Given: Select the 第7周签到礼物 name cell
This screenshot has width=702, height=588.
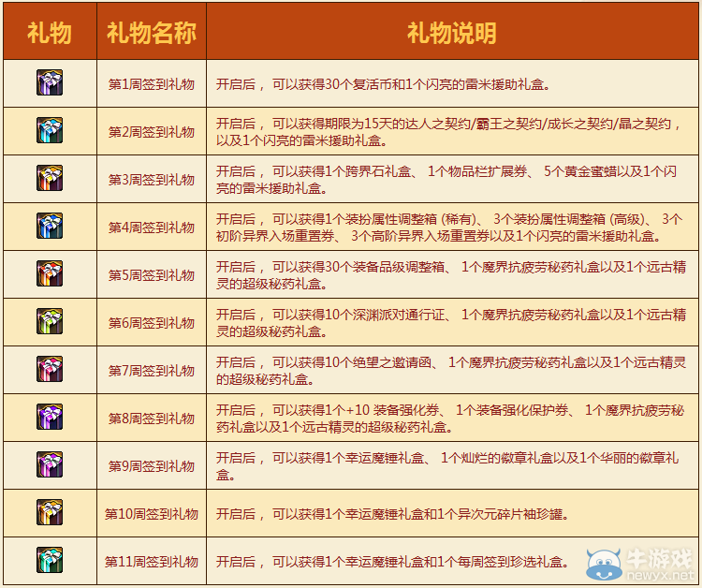Looking at the screenshot, I should click(152, 370).
